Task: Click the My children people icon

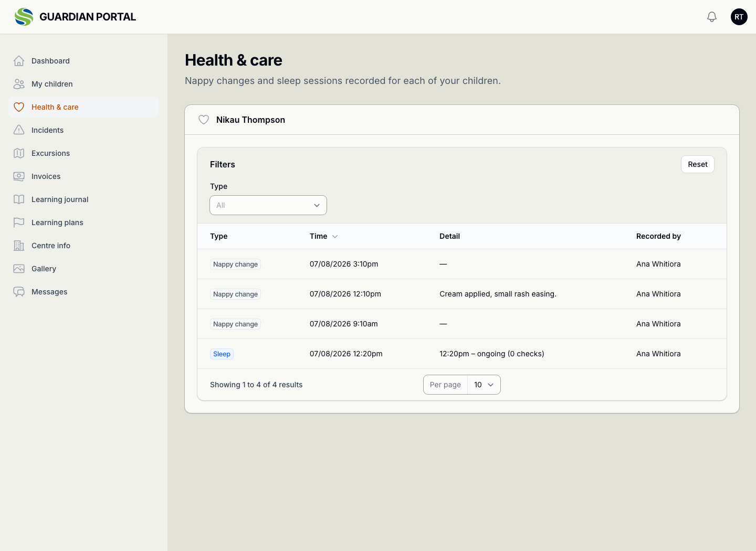Action: [x=19, y=84]
